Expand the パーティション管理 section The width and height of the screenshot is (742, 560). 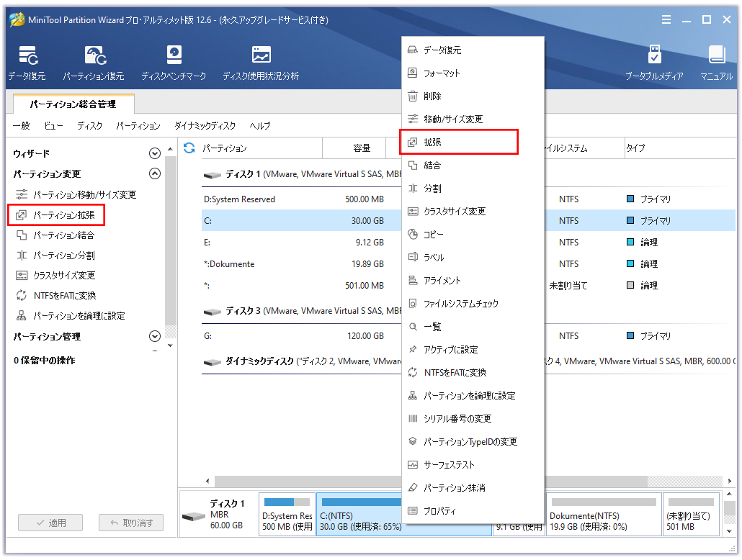(154, 336)
